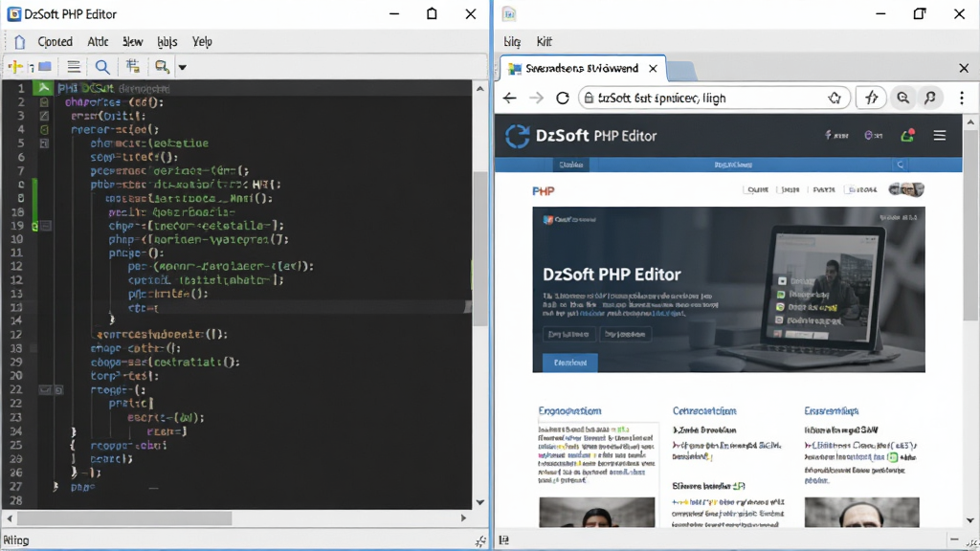
Task: Click the zoom magnifier icon in browser toolbar
Action: (902, 98)
